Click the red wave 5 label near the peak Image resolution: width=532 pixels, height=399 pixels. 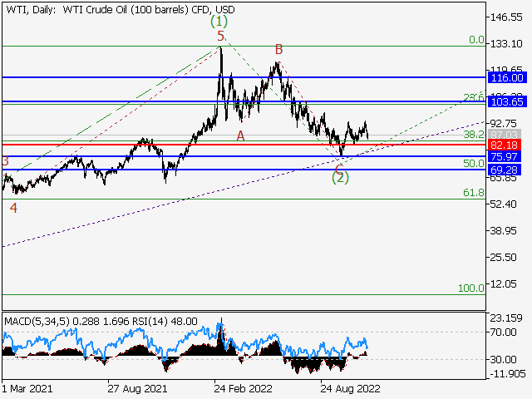(221, 36)
